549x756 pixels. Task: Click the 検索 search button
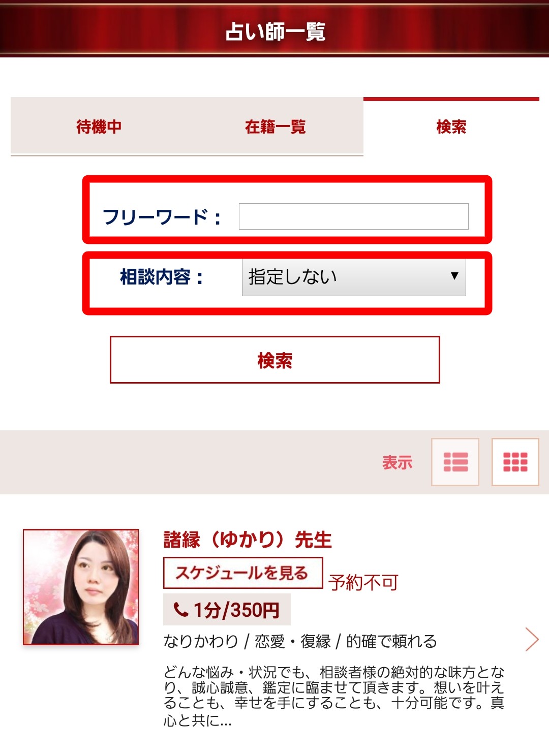point(274,360)
